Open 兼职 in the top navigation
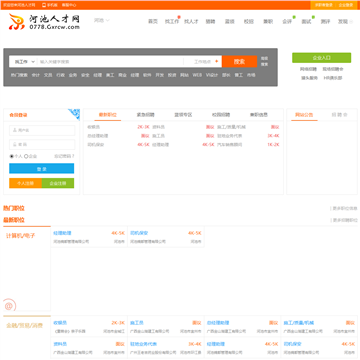This screenshot has height=360, width=360. coord(268,21)
